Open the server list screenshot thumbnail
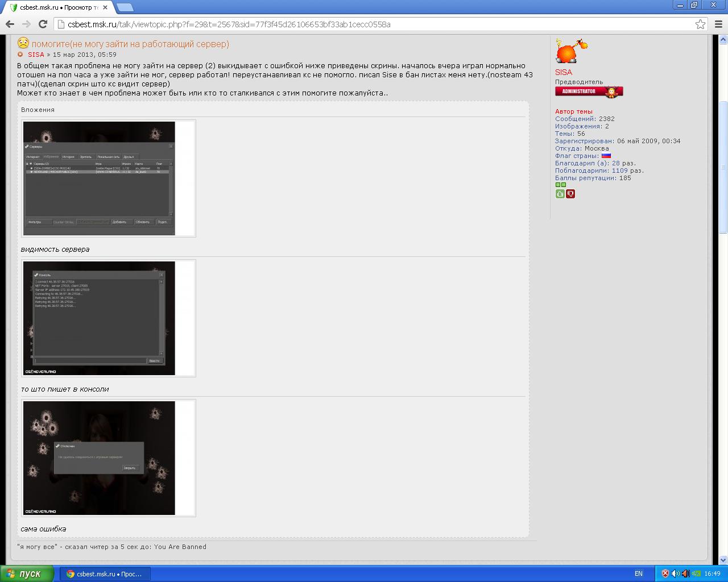Viewport: 728px width, 582px height. 99,178
